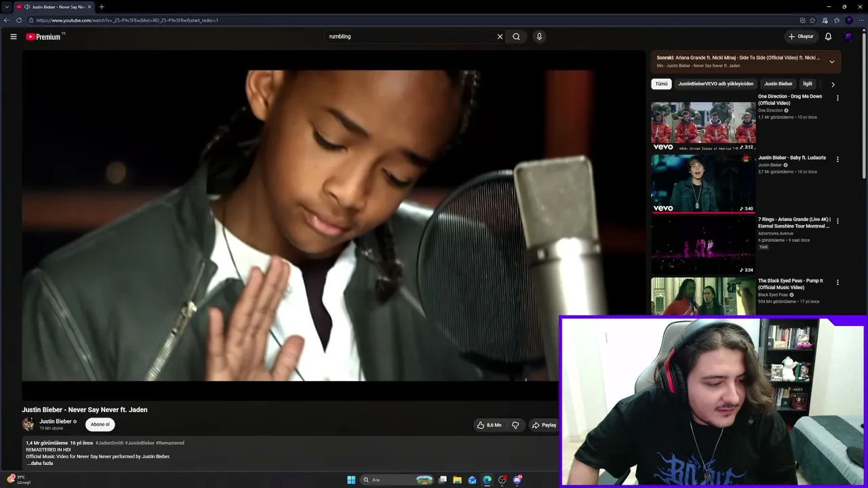Screen dimensions: 868x488
Task: Open a new browser tab
Action: (102, 7)
